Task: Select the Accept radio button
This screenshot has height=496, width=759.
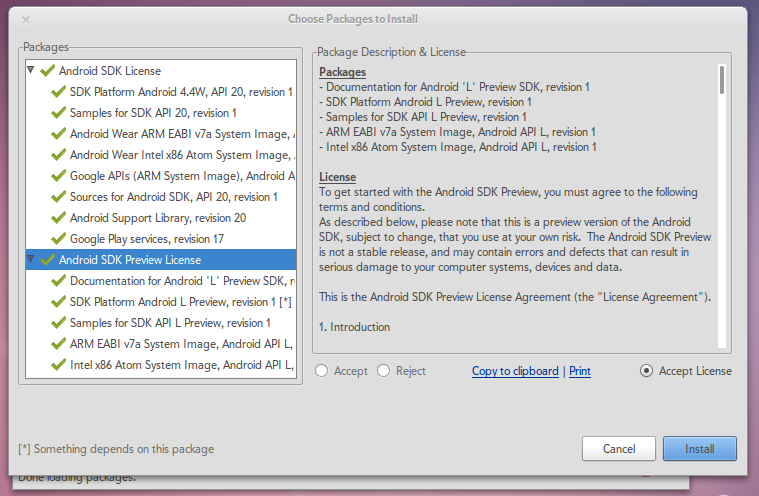Action: pyautogui.click(x=322, y=371)
